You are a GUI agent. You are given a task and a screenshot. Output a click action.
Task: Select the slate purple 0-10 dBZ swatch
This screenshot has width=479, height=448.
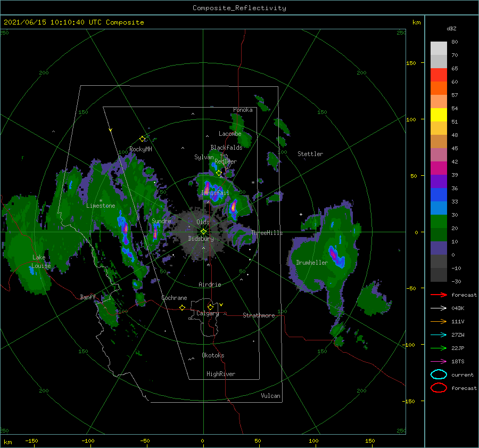(439, 248)
